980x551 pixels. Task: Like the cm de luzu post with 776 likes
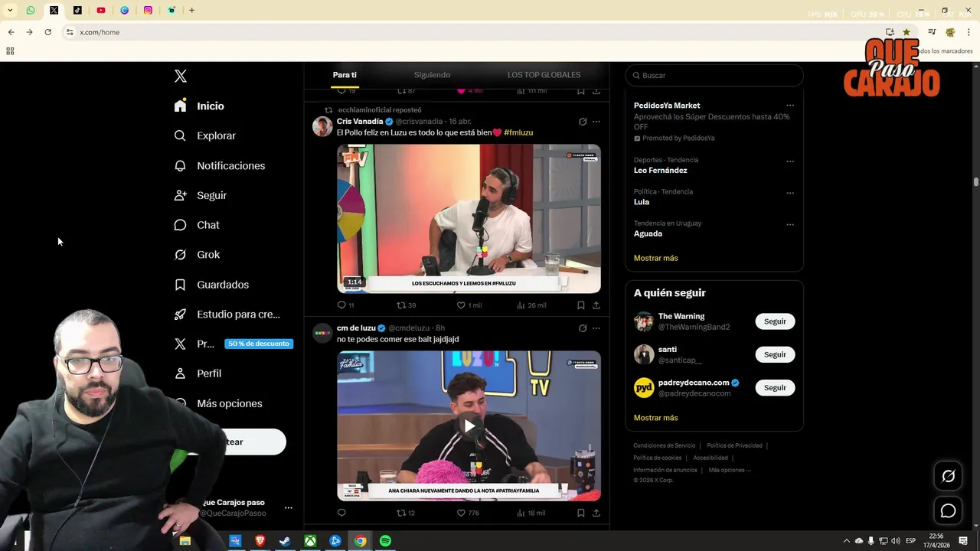pyautogui.click(x=468, y=513)
